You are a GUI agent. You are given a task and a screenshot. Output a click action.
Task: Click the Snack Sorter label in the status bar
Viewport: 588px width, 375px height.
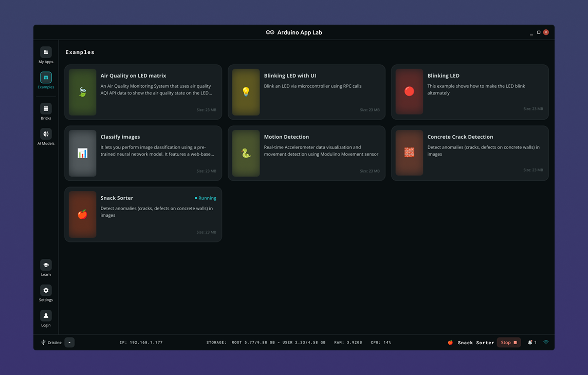[475, 343]
